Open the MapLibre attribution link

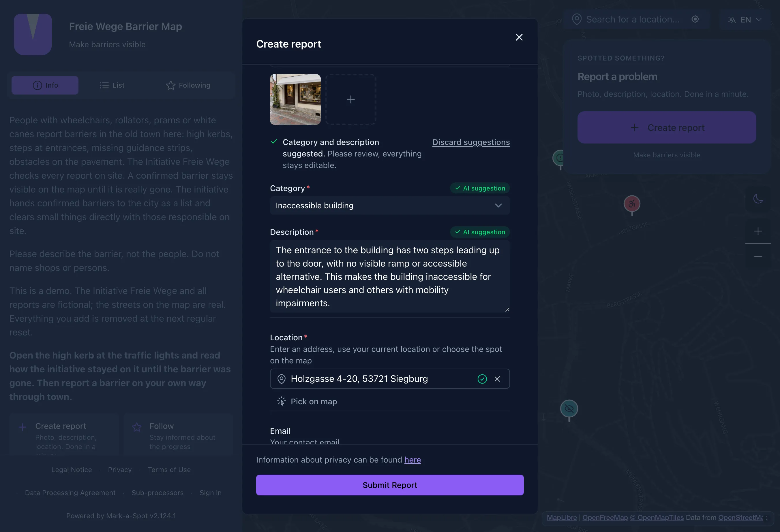coord(562,518)
